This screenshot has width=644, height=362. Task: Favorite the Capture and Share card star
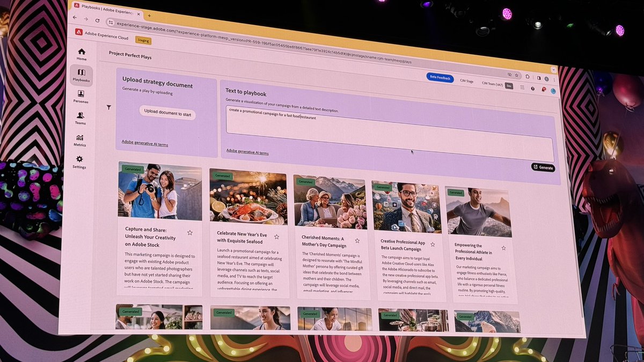point(190,233)
